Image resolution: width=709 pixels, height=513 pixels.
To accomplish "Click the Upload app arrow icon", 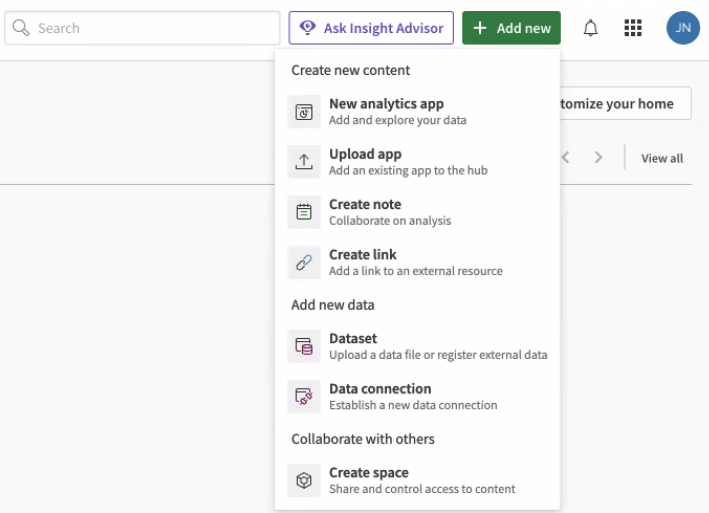I will [304, 162].
